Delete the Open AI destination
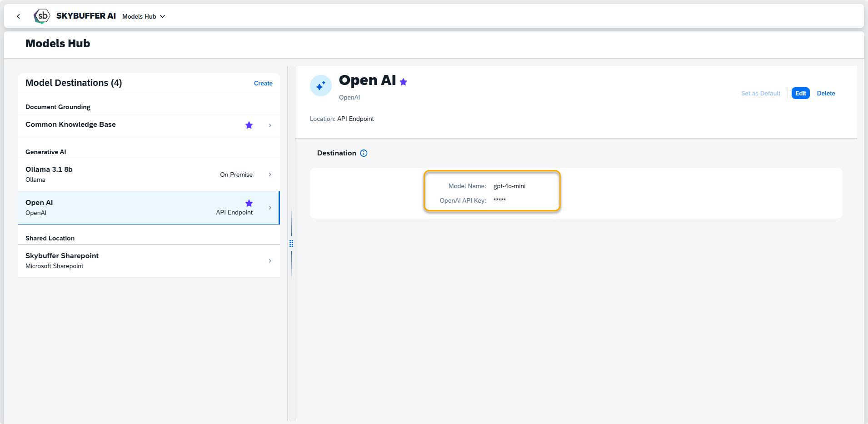 coord(826,93)
